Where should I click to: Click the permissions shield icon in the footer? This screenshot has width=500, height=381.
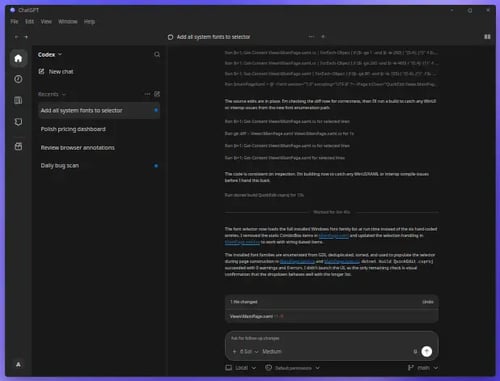[268, 368]
